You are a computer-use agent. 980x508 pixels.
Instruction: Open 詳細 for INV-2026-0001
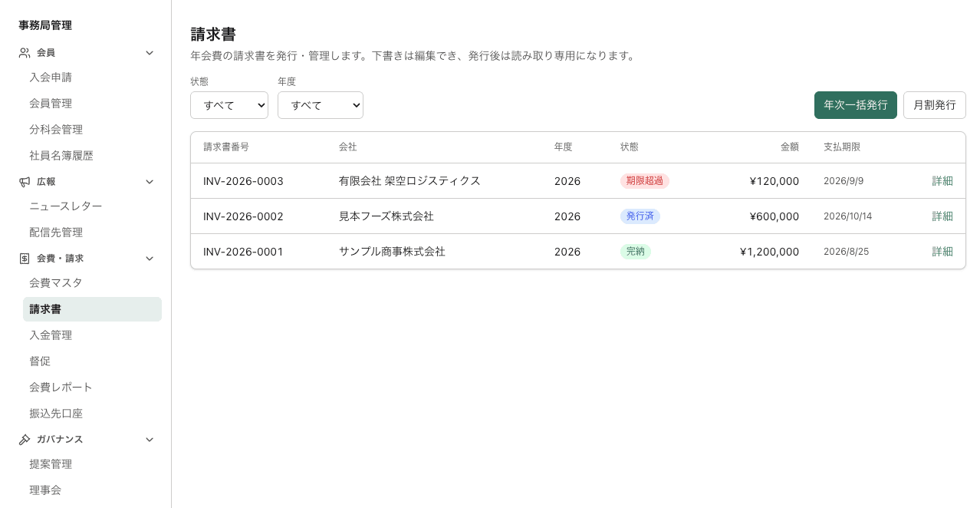pyautogui.click(x=942, y=252)
